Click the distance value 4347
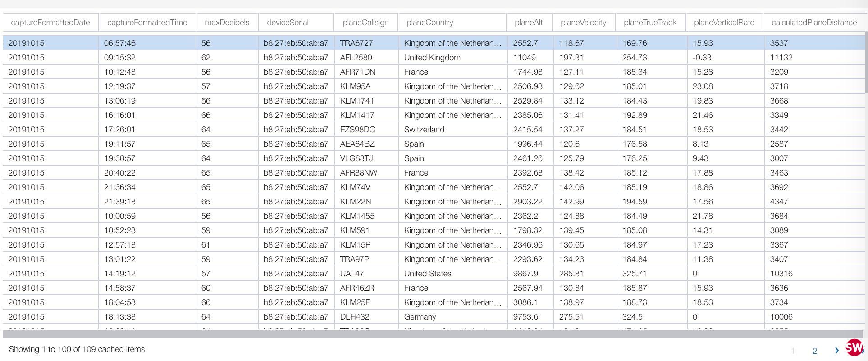Viewport: 868px width, 361px height. (x=779, y=202)
